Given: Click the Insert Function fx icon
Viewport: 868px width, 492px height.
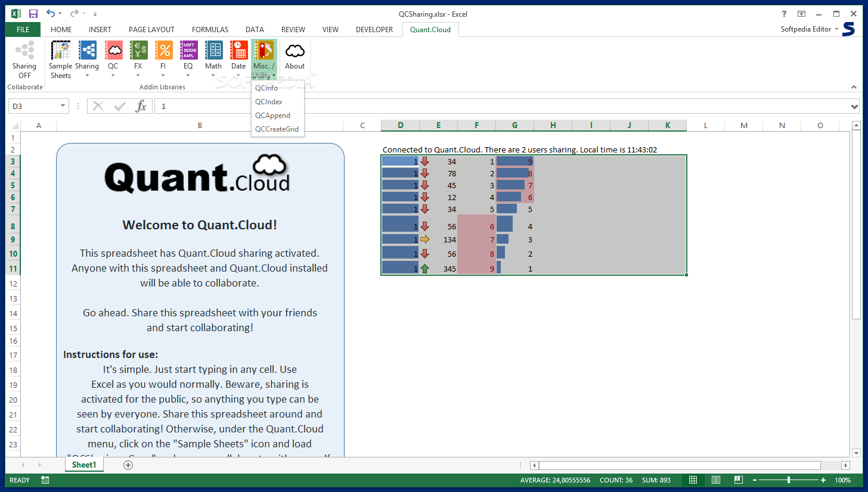Looking at the screenshot, I should click(141, 106).
